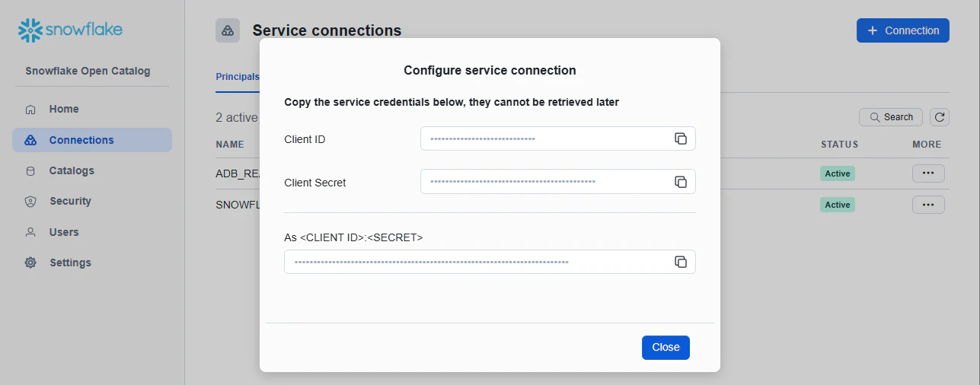
Task: Click the Service connections header icon
Action: 228,30
